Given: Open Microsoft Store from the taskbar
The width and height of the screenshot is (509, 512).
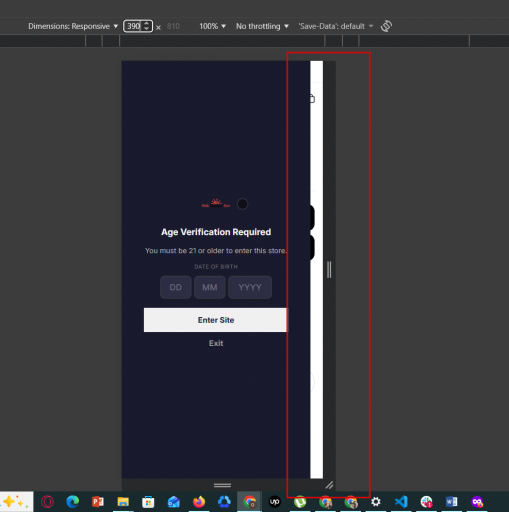Looking at the screenshot, I should (148, 502).
